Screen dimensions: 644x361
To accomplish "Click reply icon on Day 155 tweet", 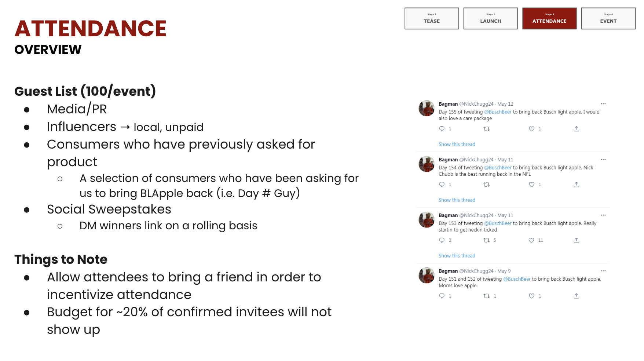I will [x=442, y=129].
